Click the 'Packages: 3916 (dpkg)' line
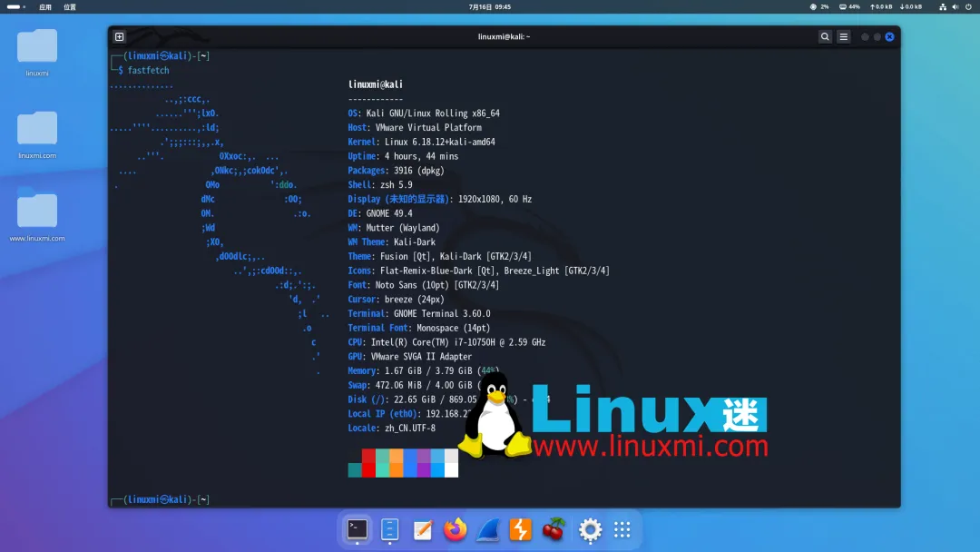 coord(397,171)
